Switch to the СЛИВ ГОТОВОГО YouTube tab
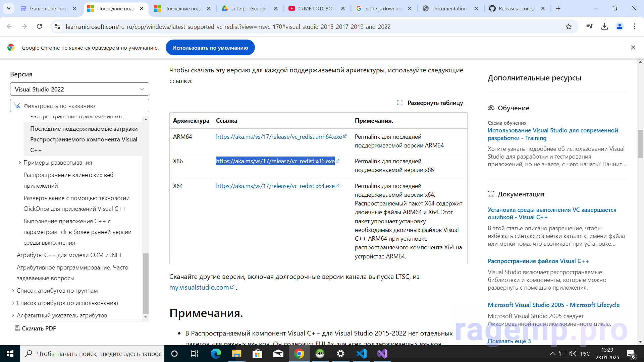 pyautogui.click(x=317, y=8)
